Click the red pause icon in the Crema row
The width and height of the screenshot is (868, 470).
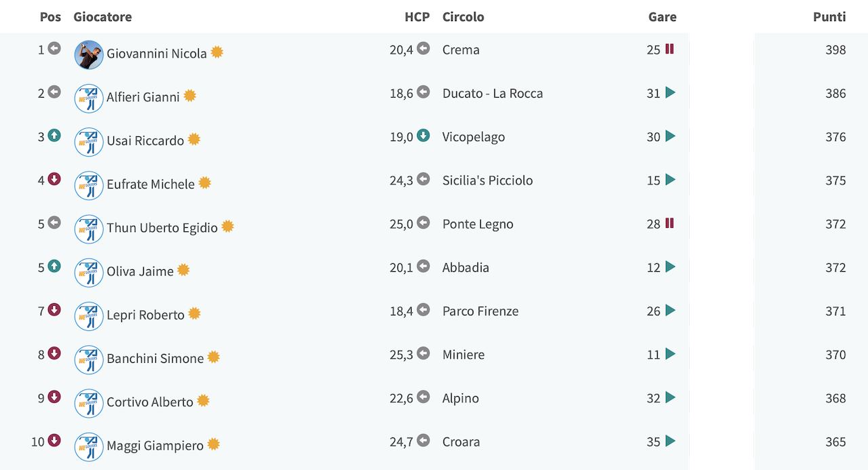coord(669,49)
